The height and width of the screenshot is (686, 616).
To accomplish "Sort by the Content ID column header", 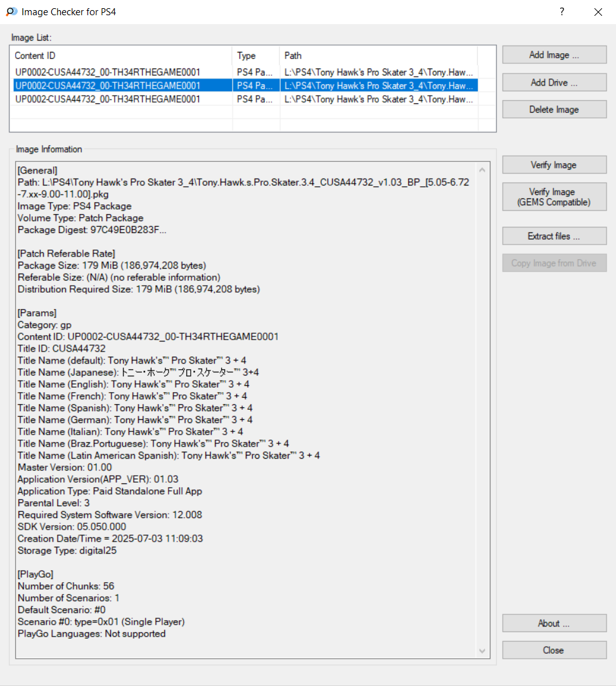I will click(121, 56).
